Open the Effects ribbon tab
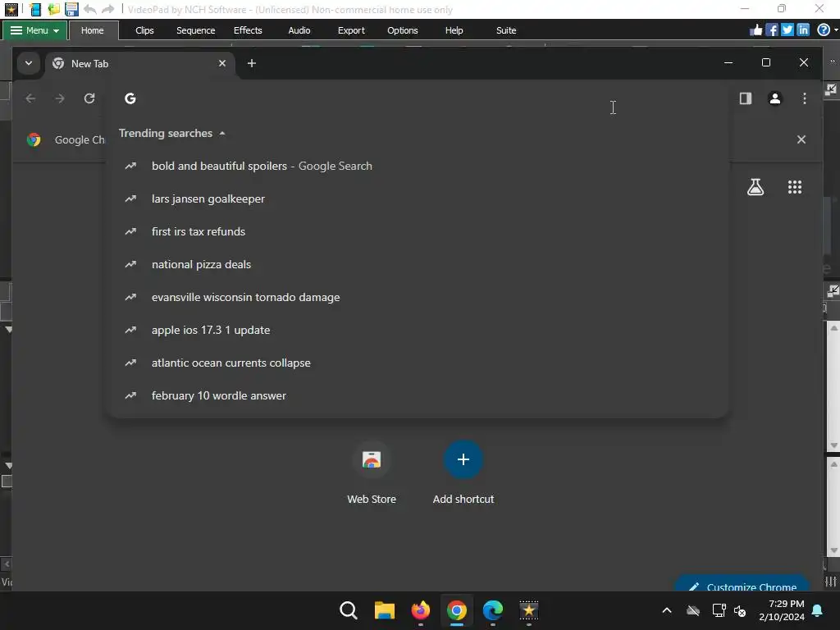This screenshot has width=840, height=630. point(248,30)
